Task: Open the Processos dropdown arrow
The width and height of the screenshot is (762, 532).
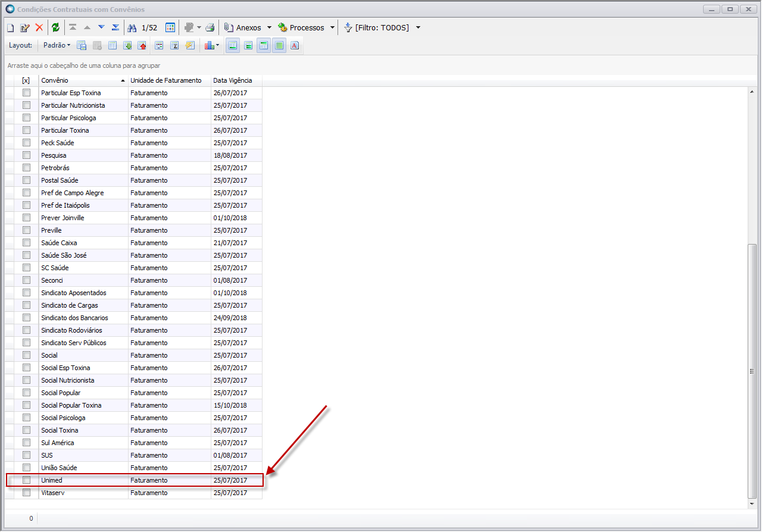Action: pos(332,28)
